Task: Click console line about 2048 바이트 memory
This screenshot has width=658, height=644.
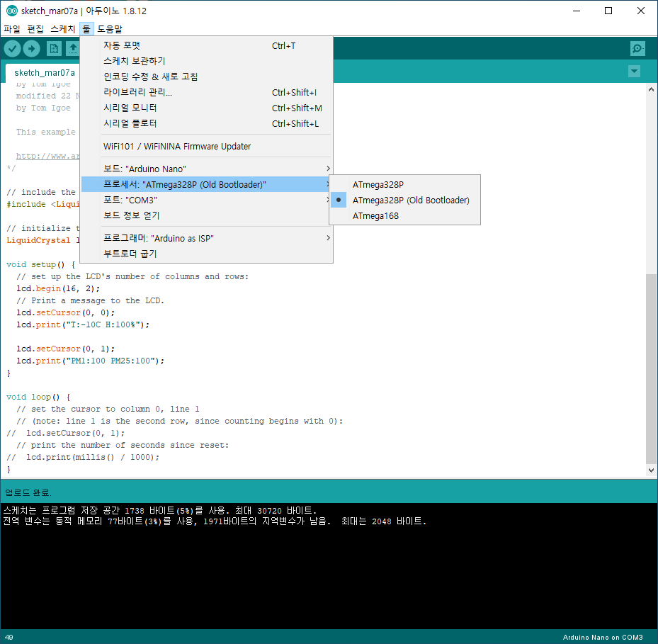Action: (215, 521)
